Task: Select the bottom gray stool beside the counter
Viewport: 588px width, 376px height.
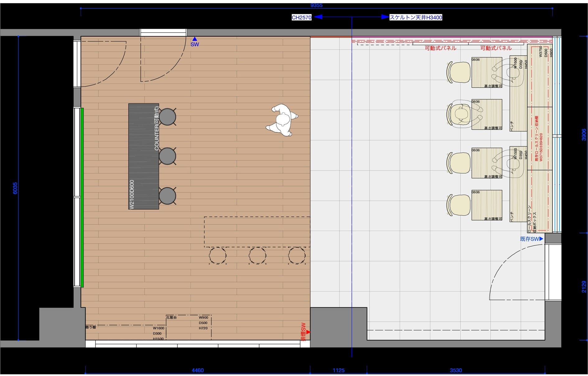Action: click(x=167, y=196)
